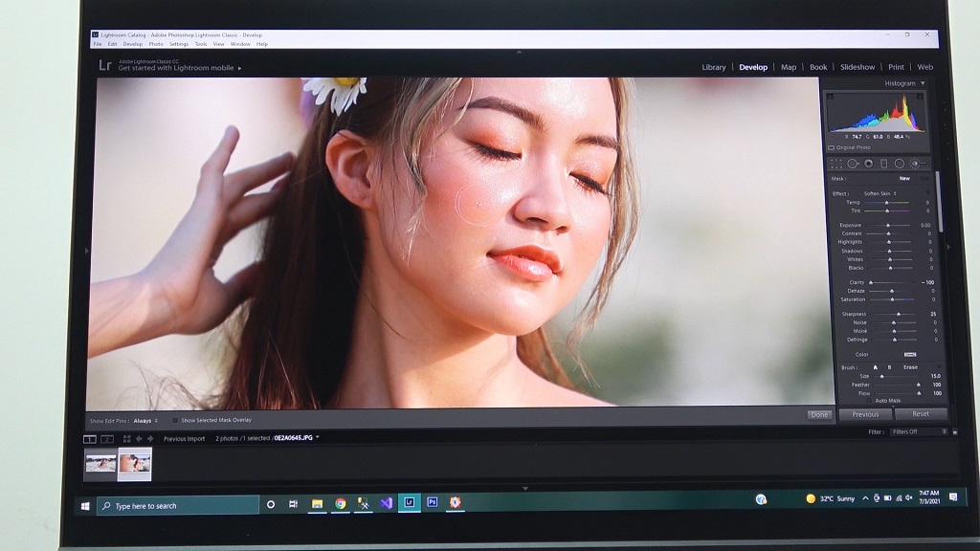
Task: Switch to the Print module
Action: [896, 67]
